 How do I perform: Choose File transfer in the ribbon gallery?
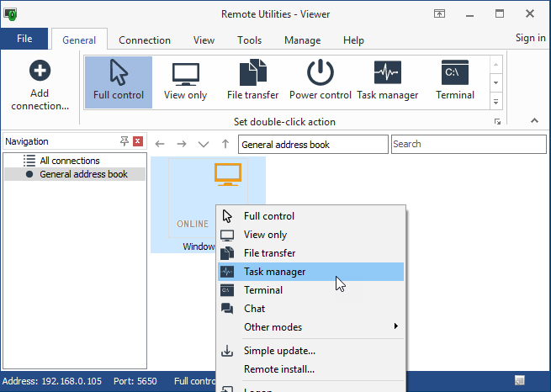252,82
